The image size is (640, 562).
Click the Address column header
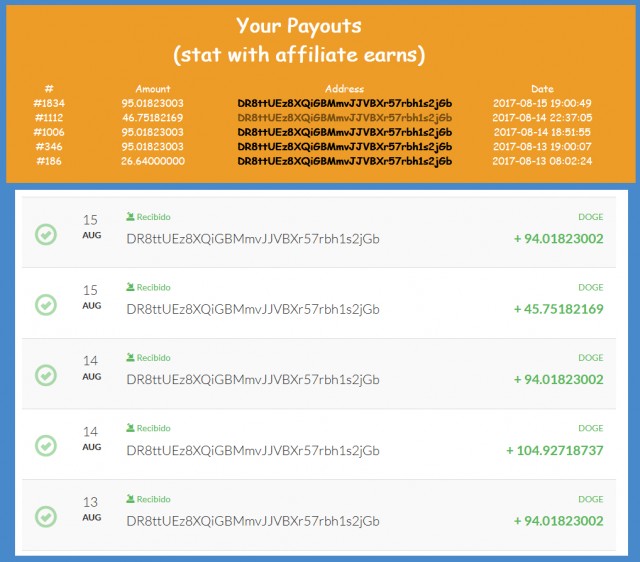click(x=344, y=89)
